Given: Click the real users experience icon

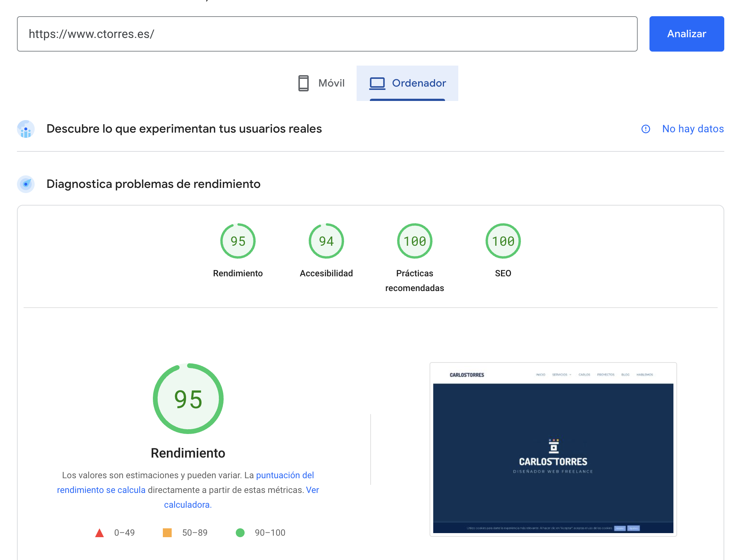Looking at the screenshot, I should point(26,129).
